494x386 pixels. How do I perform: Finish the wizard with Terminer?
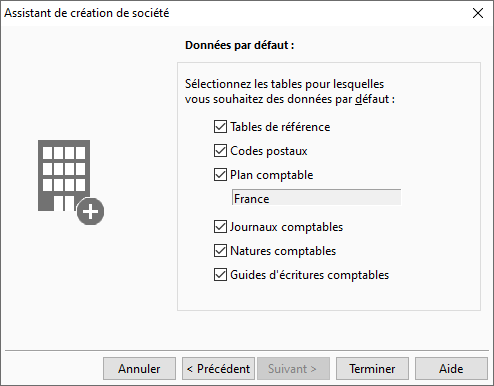372,369
